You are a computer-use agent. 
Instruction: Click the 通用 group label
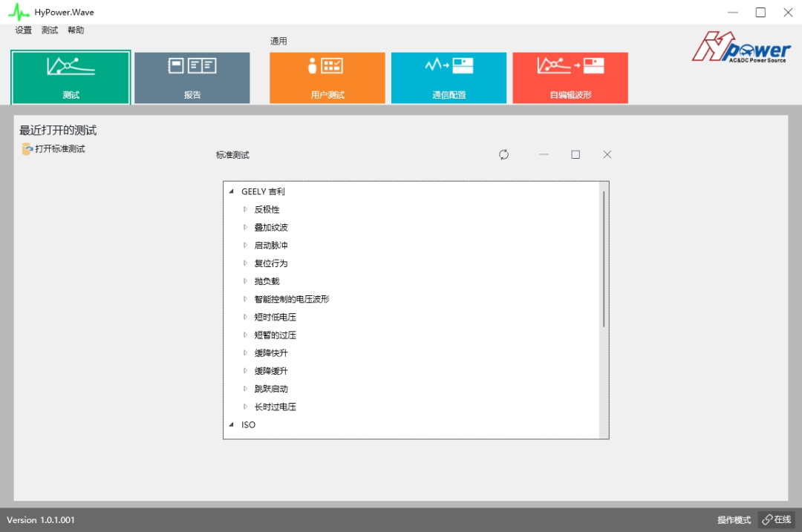pos(278,41)
